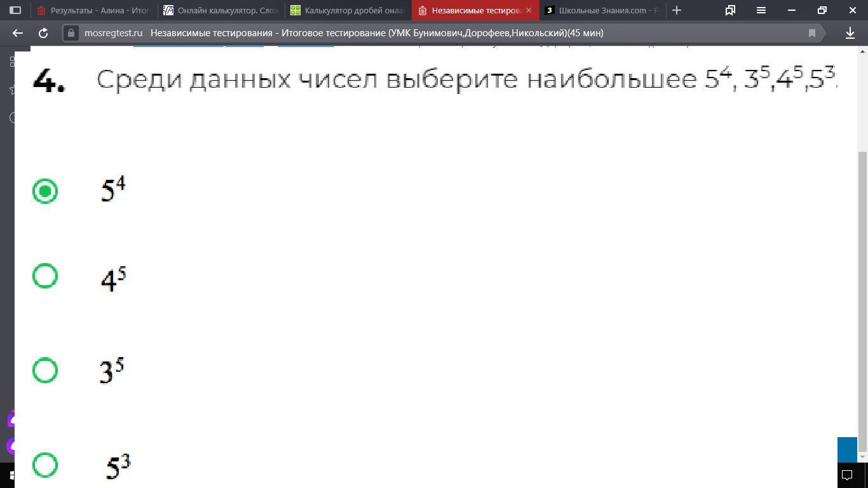
Task: Open a new tab with plus button
Action: point(677,10)
